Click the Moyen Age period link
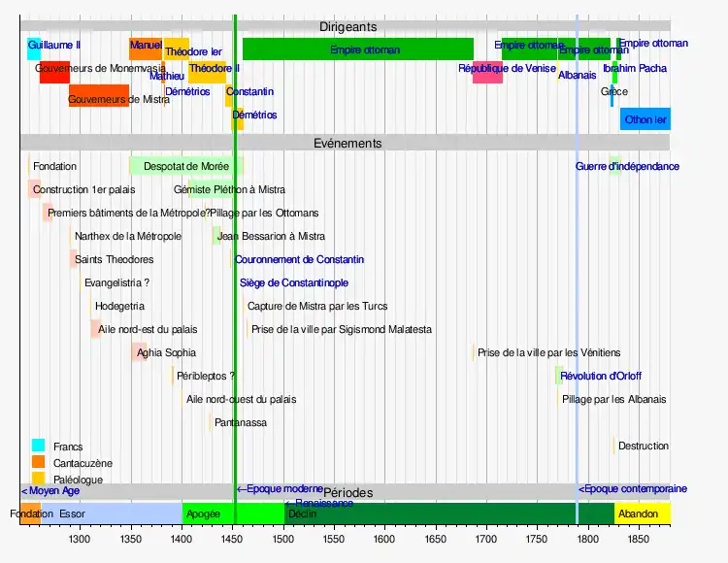 pyautogui.click(x=50, y=491)
